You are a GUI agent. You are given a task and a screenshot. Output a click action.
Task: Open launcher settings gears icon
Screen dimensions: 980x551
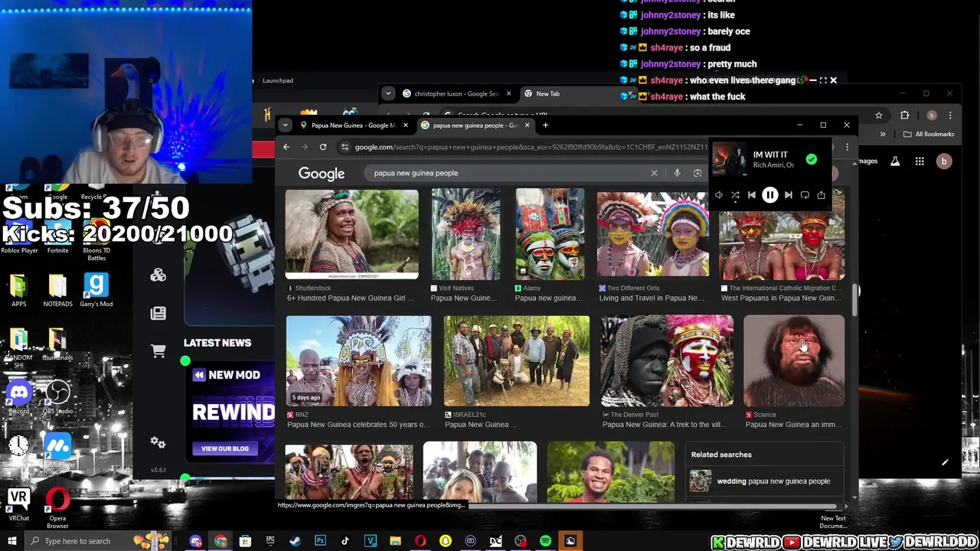tap(158, 442)
